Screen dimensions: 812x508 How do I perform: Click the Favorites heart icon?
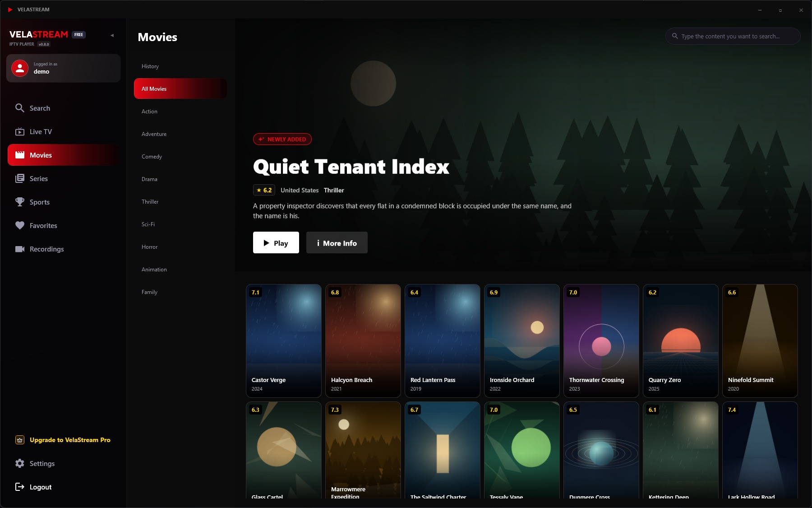click(x=20, y=225)
